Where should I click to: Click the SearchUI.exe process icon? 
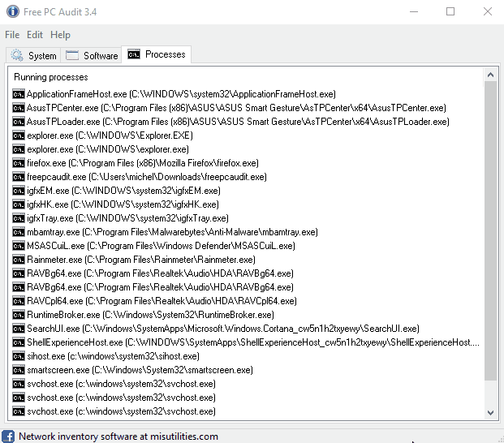coord(19,329)
